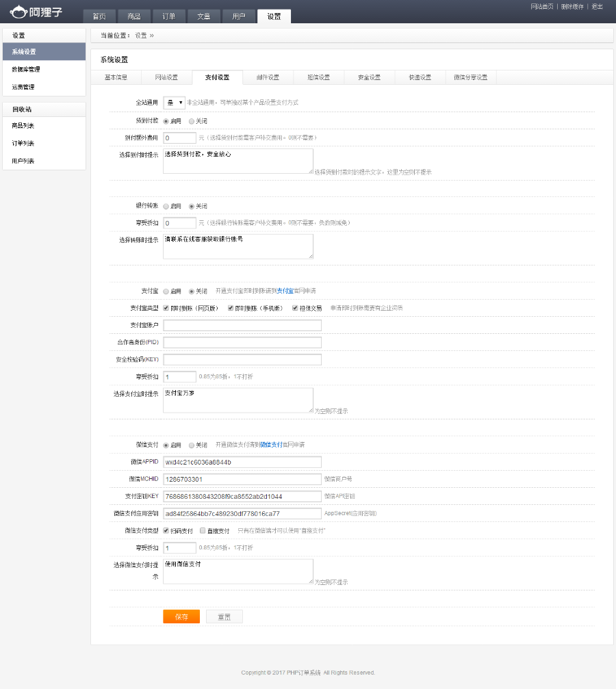Select 启用 radio for 微信支付
Viewport: 616px width, 689px height.
coord(166,445)
